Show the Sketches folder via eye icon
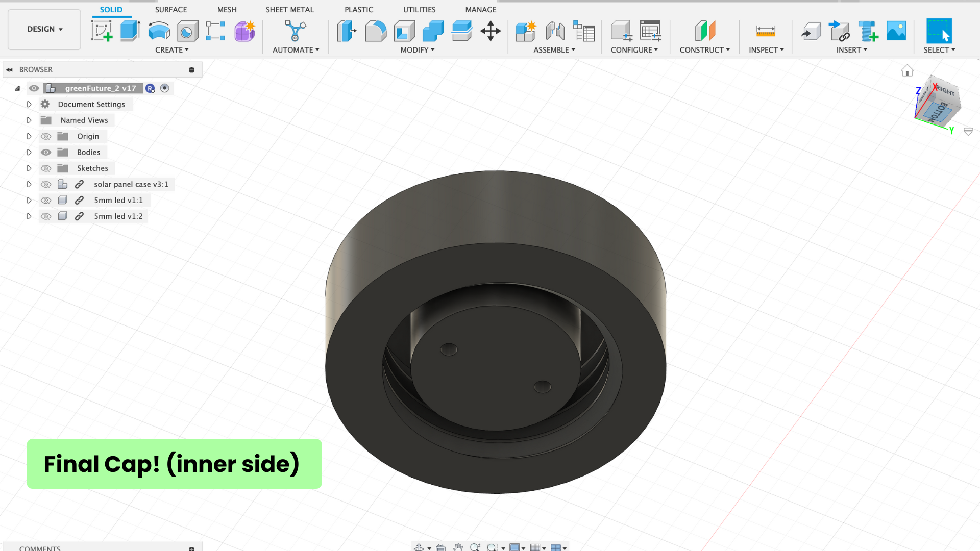 pos(46,168)
